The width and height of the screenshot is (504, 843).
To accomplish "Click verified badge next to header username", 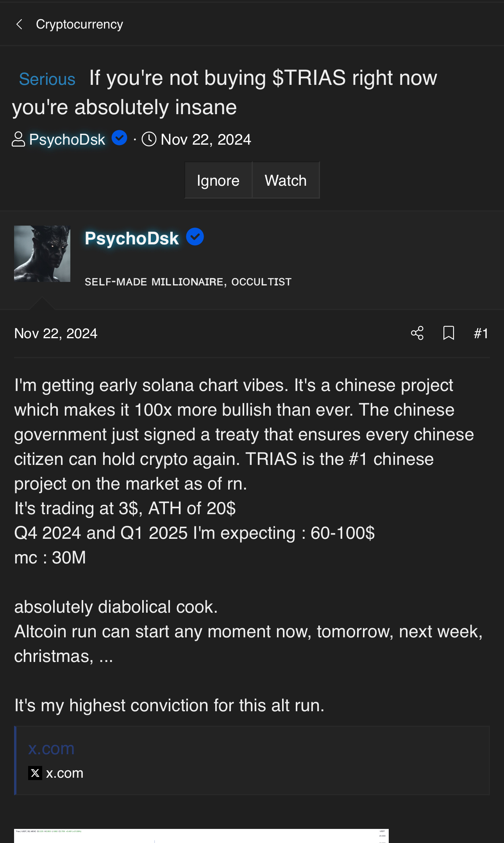I will (119, 138).
